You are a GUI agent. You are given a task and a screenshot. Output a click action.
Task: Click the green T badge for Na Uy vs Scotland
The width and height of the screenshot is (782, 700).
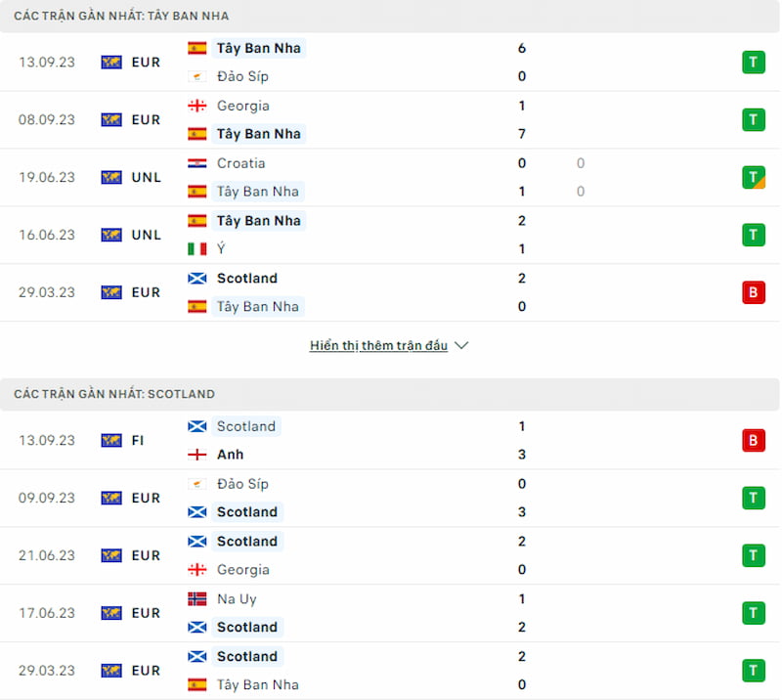[753, 613]
